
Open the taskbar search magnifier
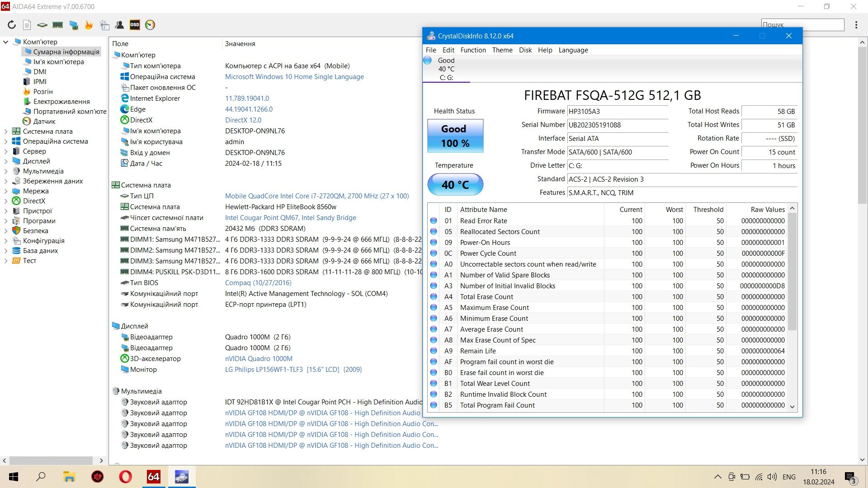pyautogui.click(x=41, y=477)
